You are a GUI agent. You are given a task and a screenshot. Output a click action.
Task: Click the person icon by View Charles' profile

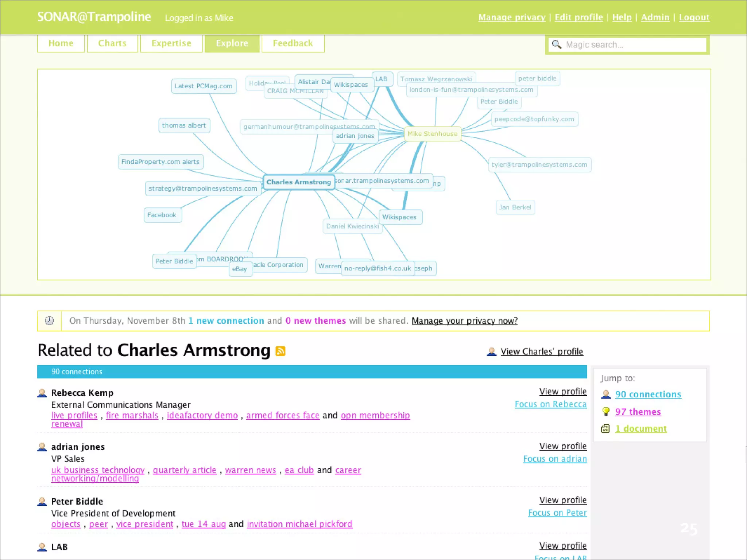[491, 351]
